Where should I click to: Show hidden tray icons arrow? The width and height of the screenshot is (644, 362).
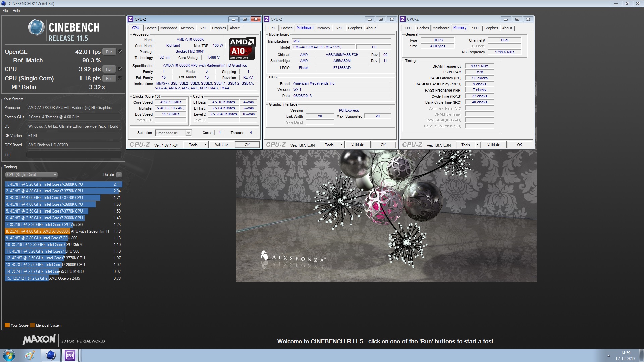click(609, 356)
